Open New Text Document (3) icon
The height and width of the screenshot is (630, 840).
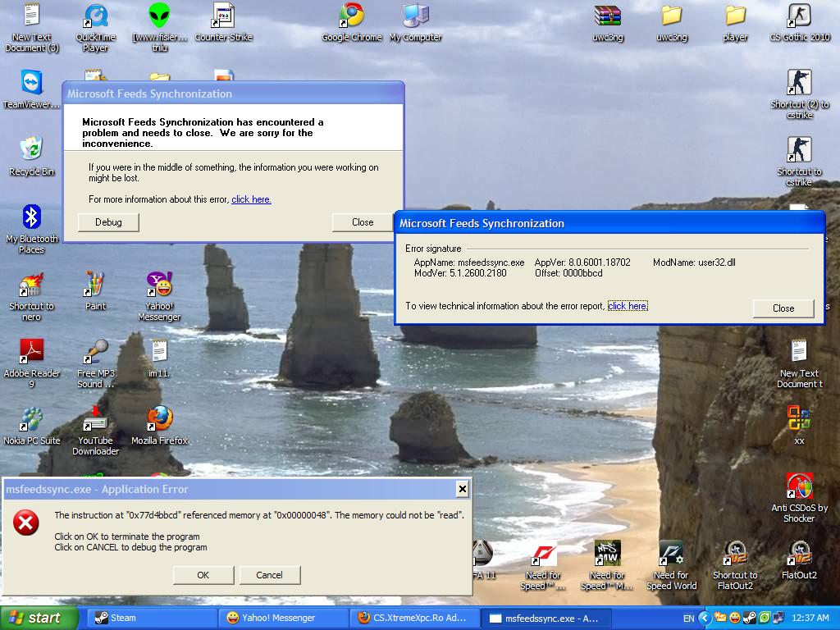tap(32, 27)
